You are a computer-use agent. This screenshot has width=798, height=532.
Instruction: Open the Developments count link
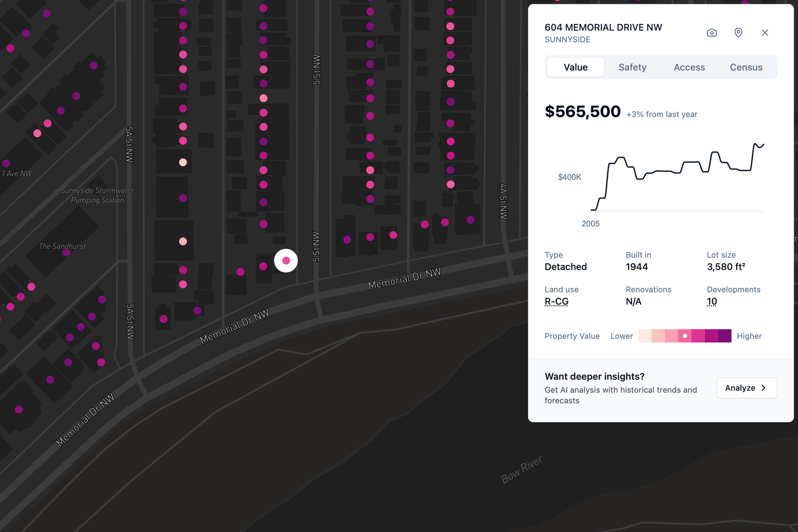point(712,301)
